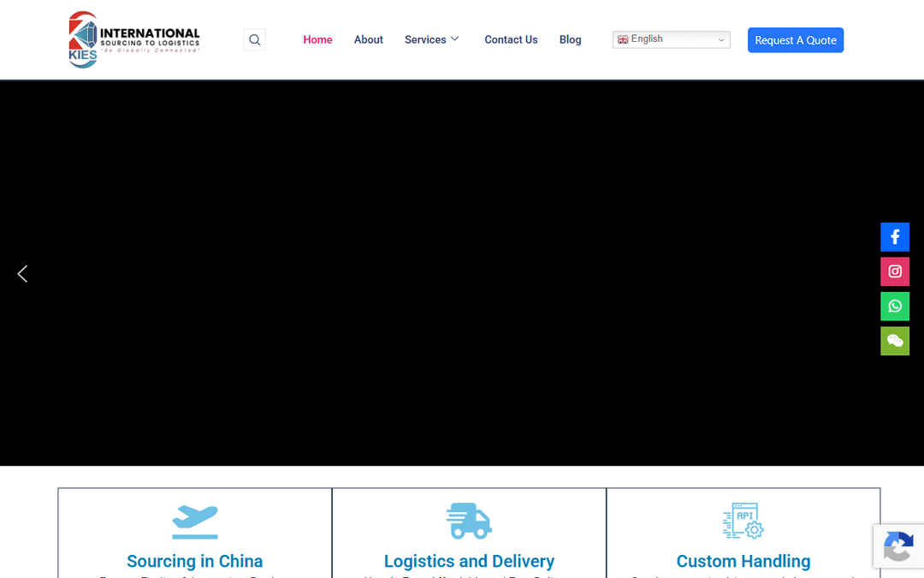
Task: Open the Custom Handling heading
Action: click(743, 561)
